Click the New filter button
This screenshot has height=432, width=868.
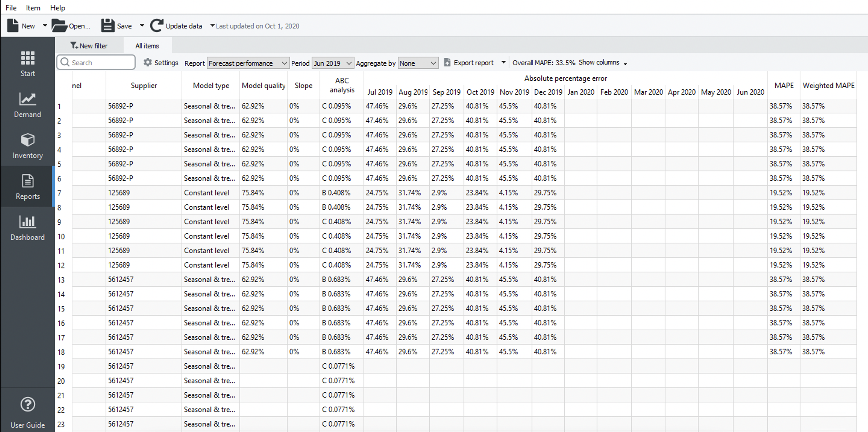pyautogui.click(x=89, y=46)
